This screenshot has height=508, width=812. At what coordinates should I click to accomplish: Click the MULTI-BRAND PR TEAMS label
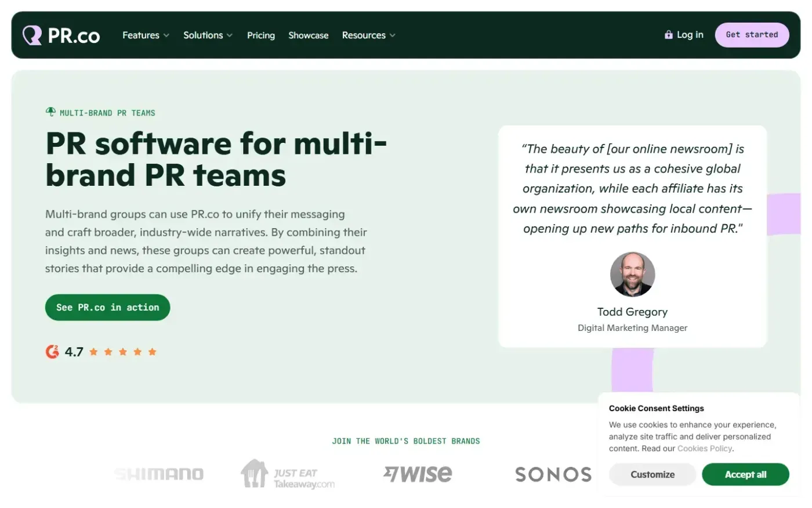pyautogui.click(x=107, y=113)
